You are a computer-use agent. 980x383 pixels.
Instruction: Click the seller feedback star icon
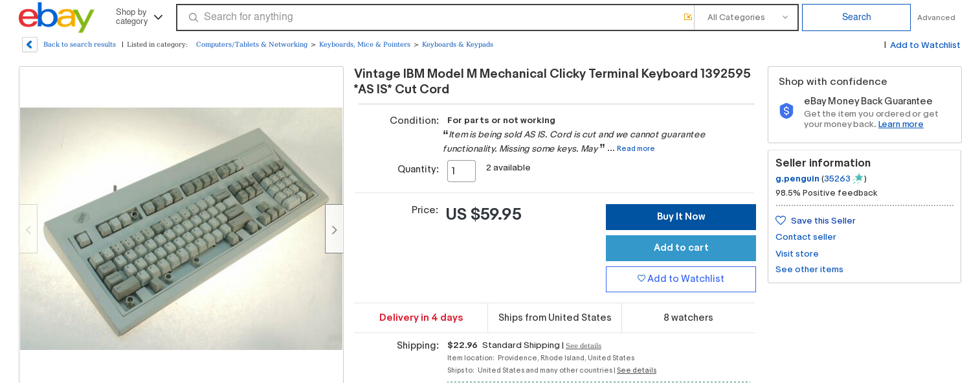click(858, 178)
